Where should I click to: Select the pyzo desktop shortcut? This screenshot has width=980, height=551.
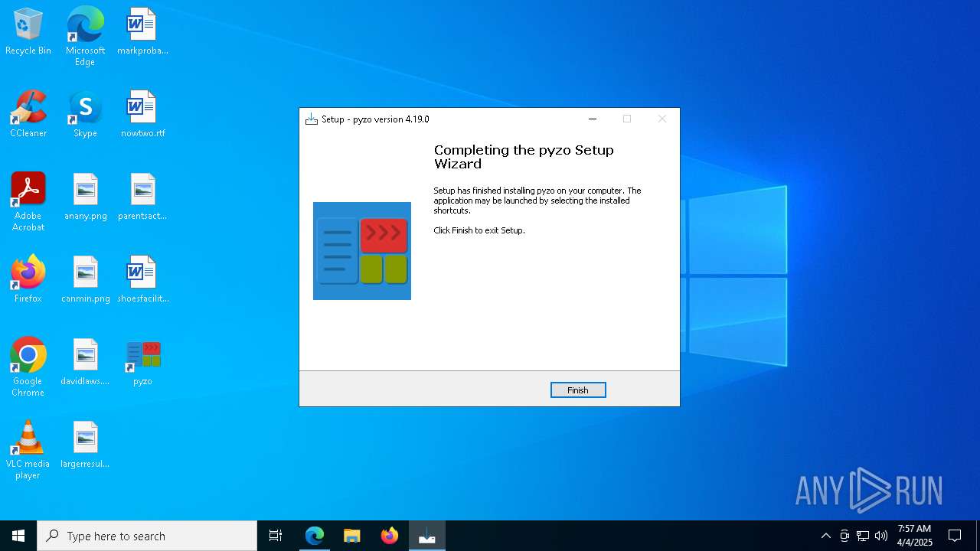tap(142, 362)
